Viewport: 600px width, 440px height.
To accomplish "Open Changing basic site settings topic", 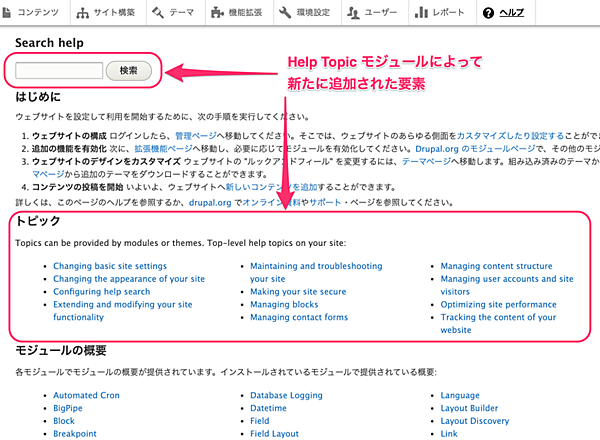I will [110, 266].
